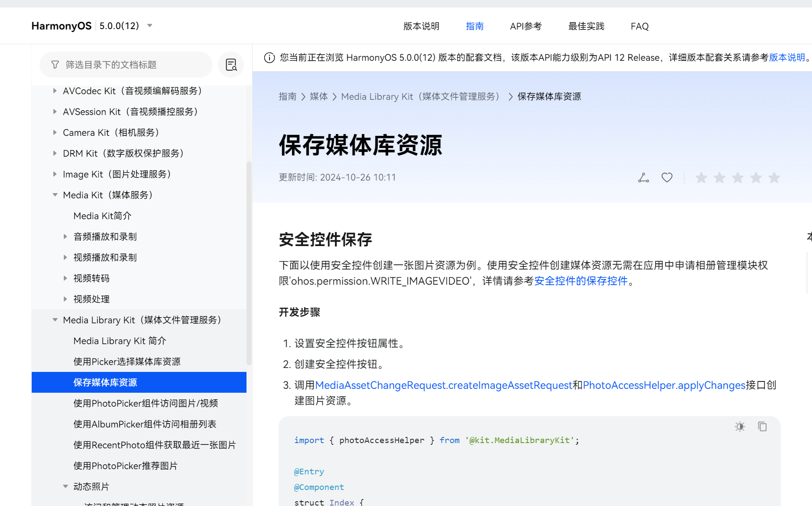Click Media Library Kit breadcrumb link
This screenshot has height=506, width=812.
point(420,96)
